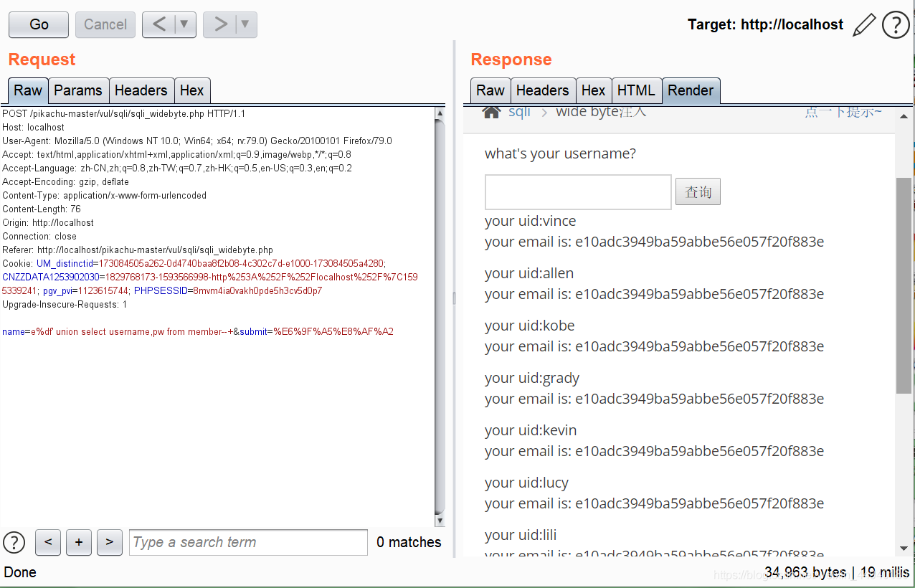915x588 pixels.
Task: Click the "what's your username?" label
Action: click(560, 153)
